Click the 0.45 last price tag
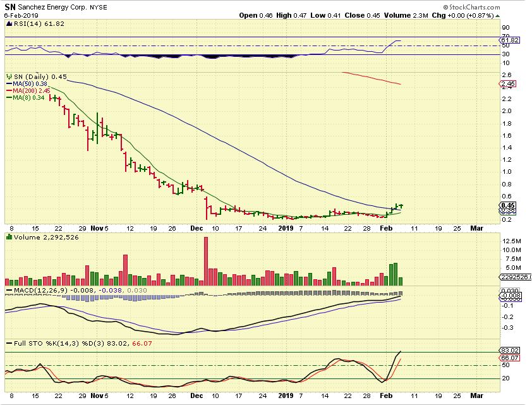The height and width of the screenshot is (405, 532). point(508,205)
